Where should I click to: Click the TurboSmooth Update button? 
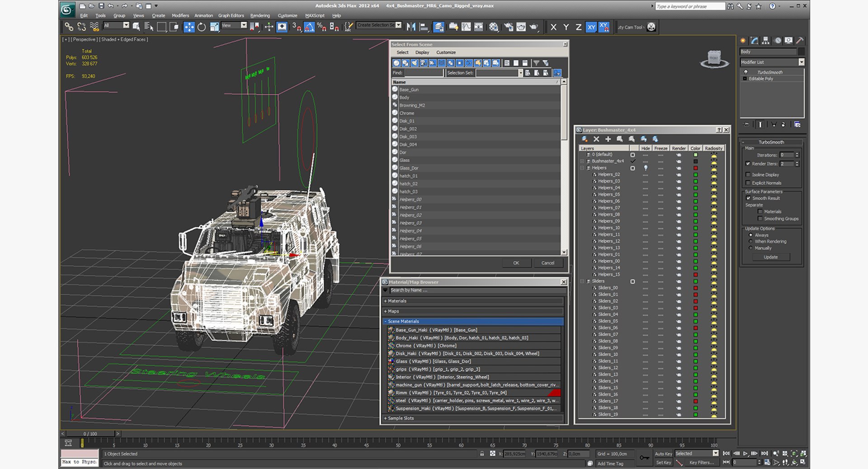(771, 257)
